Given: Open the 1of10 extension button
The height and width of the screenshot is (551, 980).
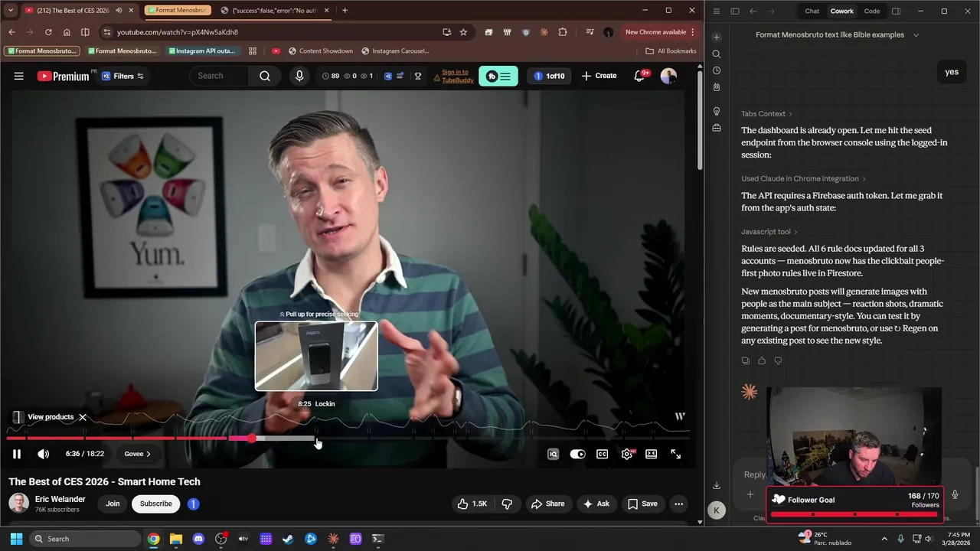Looking at the screenshot, I should click(549, 76).
